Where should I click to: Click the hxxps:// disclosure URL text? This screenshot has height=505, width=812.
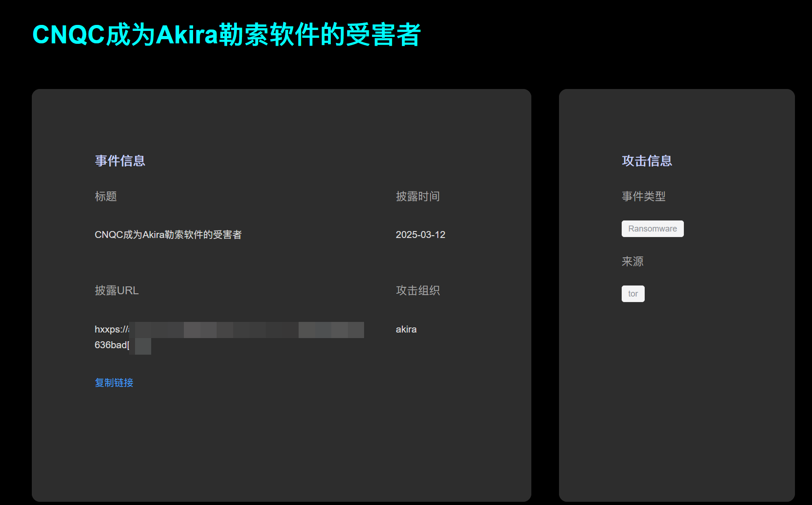coord(112,329)
